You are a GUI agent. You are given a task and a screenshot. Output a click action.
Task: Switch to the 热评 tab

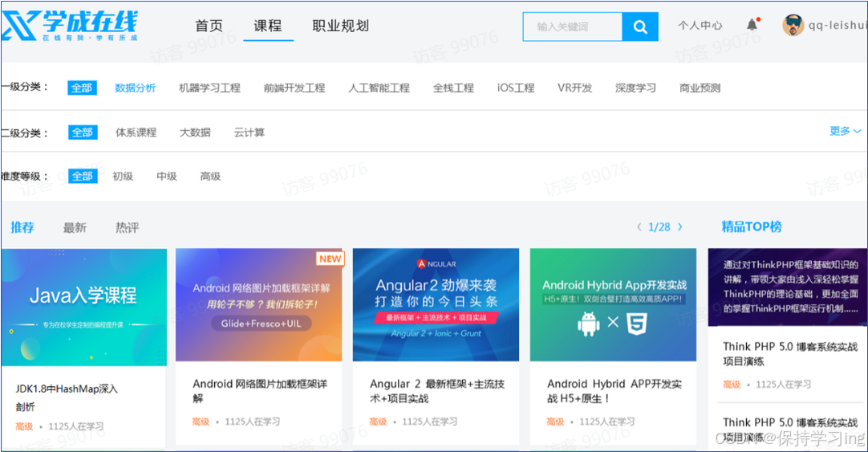(127, 227)
